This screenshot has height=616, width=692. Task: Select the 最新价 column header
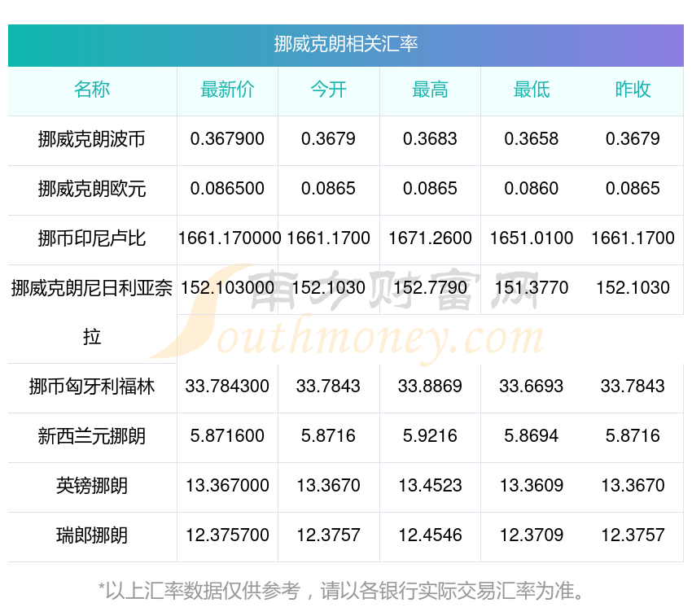227,90
